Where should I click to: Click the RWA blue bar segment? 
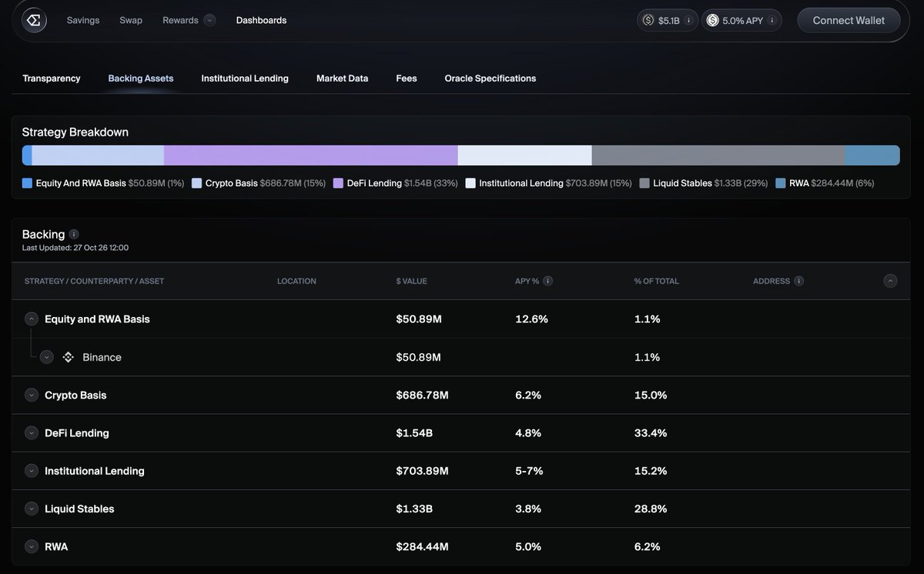(x=872, y=155)
